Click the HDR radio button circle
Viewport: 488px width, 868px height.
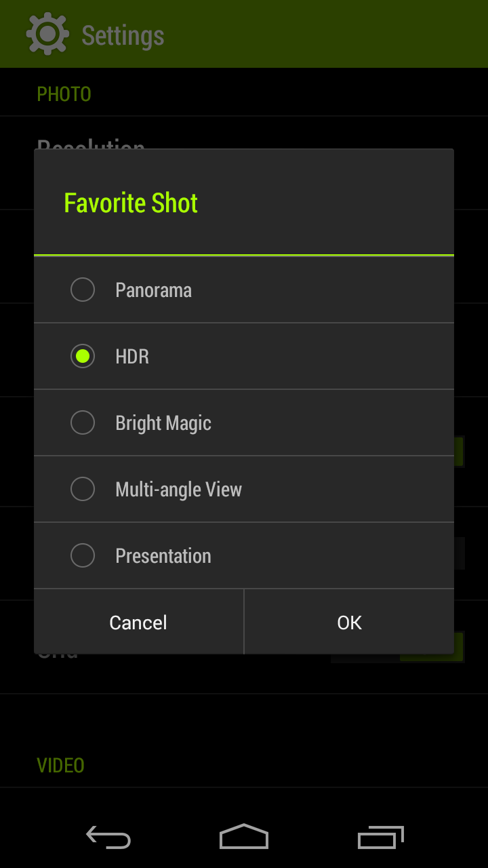83,357
